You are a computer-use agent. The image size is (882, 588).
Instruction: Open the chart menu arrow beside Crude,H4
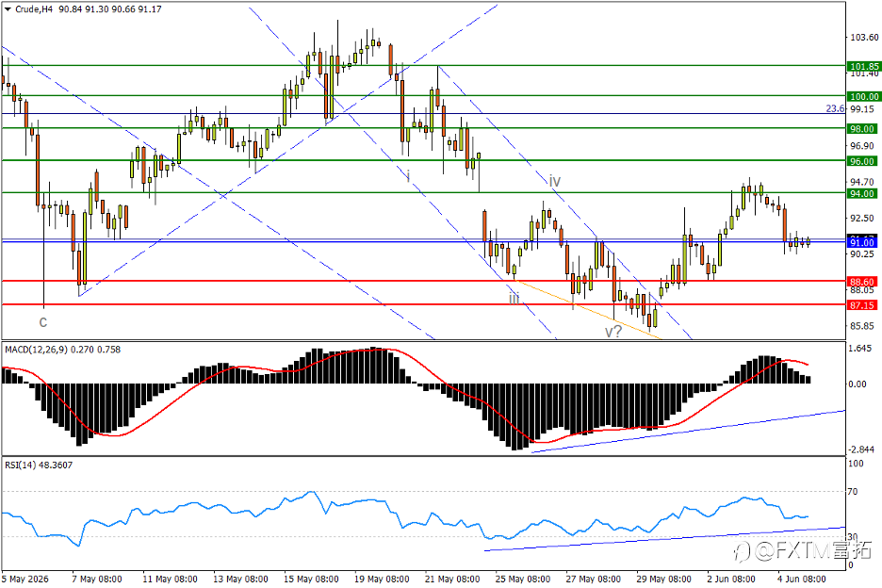[8, 9]
